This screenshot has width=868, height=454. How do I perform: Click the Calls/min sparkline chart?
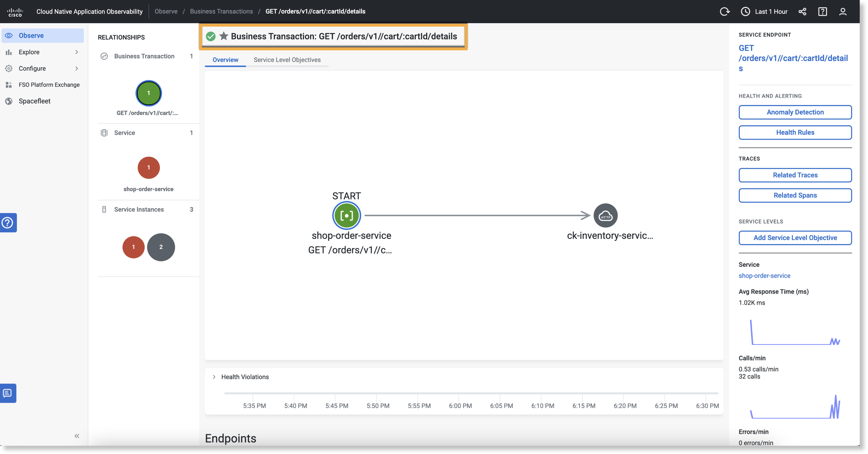pos(795,407)
